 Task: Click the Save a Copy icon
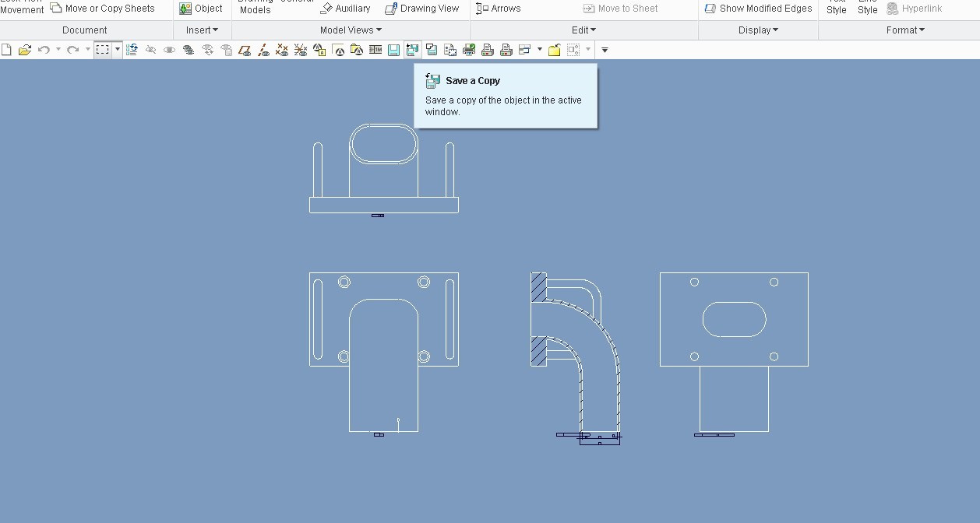click(x=413, y=50)
